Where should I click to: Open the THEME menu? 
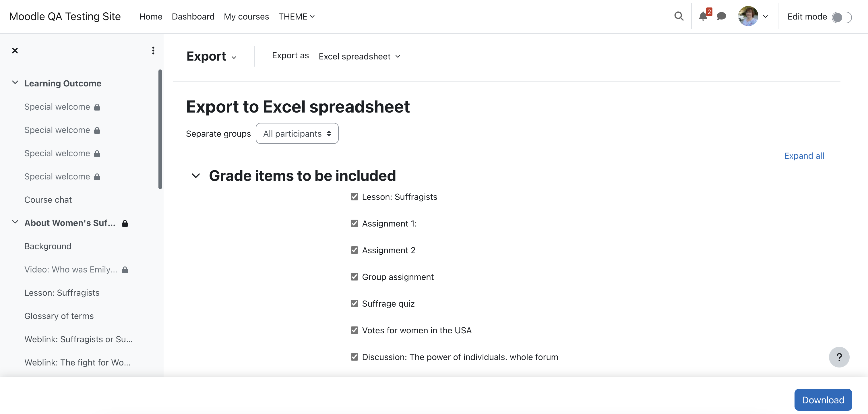296,17
